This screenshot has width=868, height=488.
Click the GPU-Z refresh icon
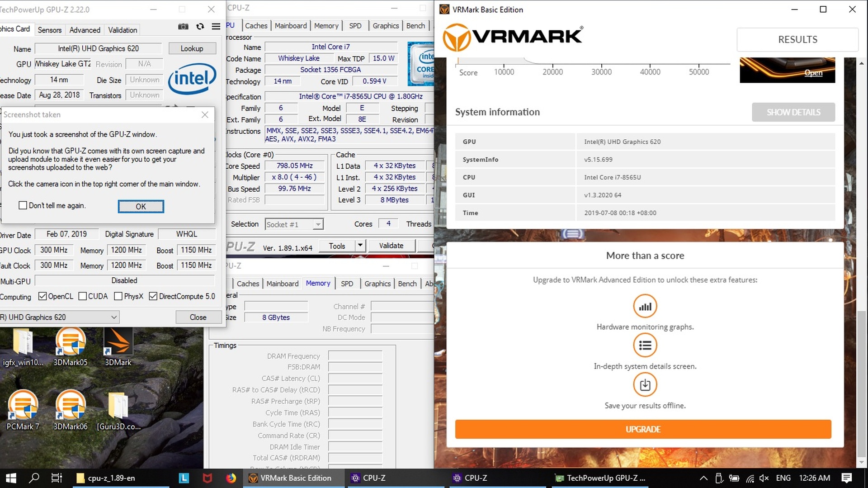coord(200,27)
